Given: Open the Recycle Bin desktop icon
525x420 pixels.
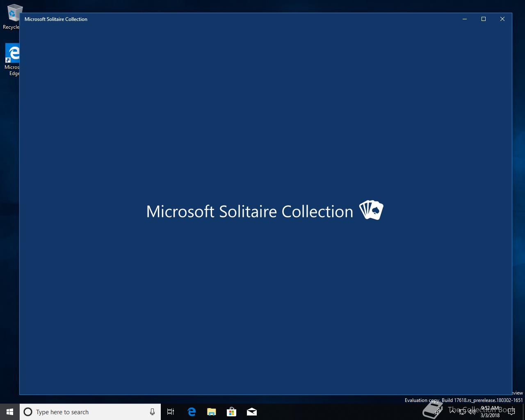Looking at the screenshot, I should click(x=12, y=16).
